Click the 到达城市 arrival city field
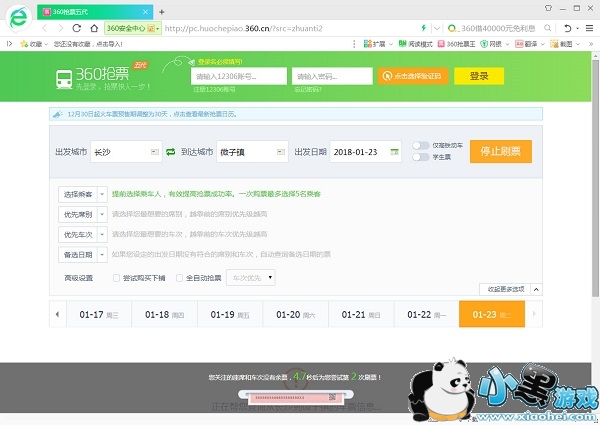This screenshot has height=425, width=600. click(252, 152)
